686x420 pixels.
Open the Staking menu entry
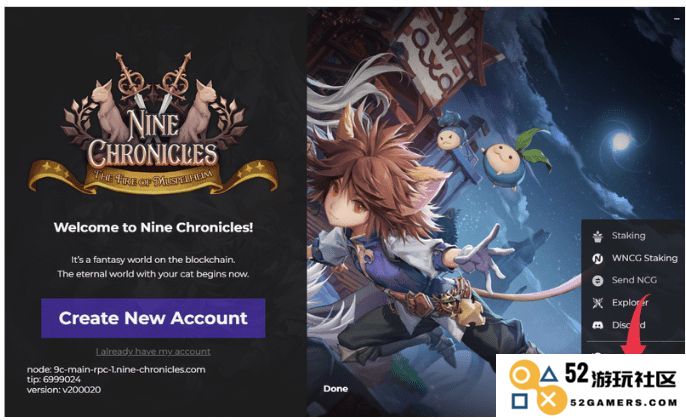click(x=632, y=236)
